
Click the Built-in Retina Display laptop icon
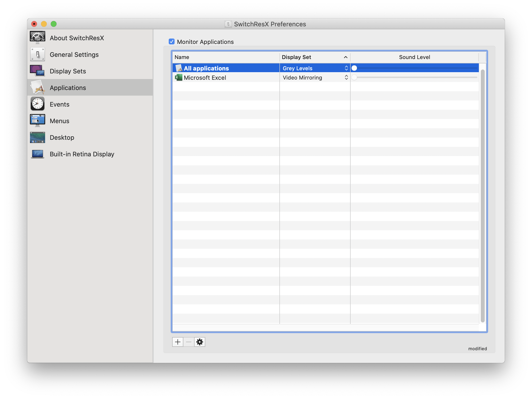tap(37, 154)
